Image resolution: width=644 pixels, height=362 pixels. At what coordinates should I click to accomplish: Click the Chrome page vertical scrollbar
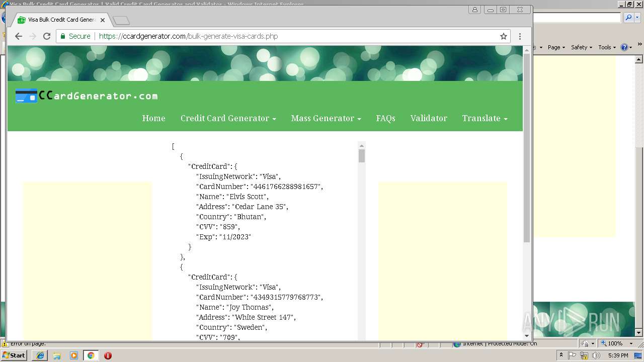coord(527,148)
